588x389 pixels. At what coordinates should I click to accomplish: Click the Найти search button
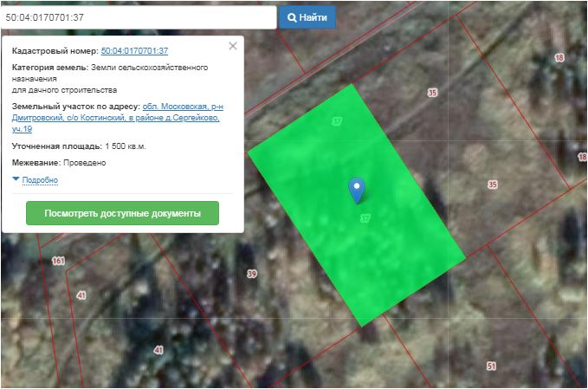pyautogui.click(x=307, y=17)
